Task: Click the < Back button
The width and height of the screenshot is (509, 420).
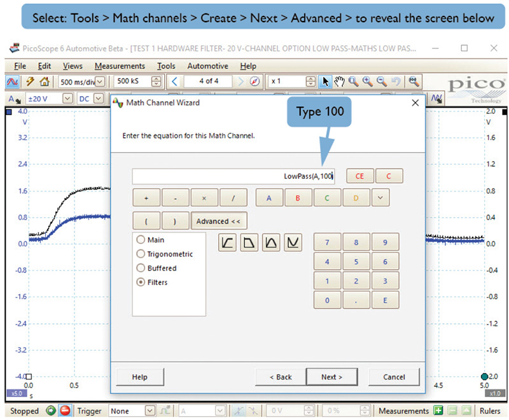Action: coord(281,377)
